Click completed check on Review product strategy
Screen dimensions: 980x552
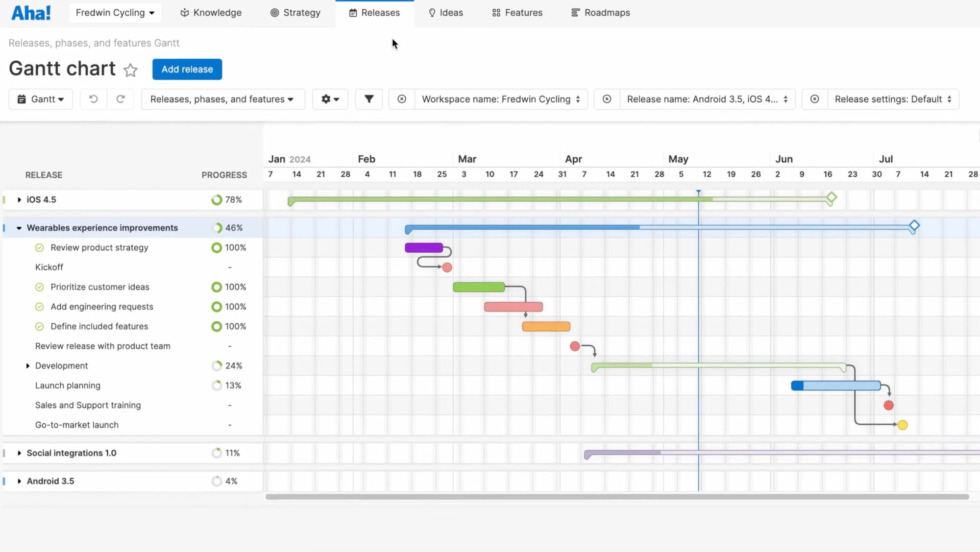pyautogui.click(x=40, y=248)
